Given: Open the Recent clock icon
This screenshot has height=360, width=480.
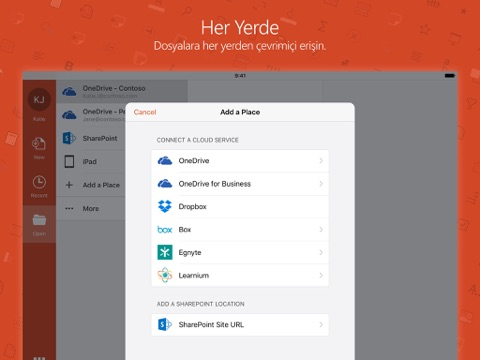Looking at the screenshot, I should tap(39, 182).
